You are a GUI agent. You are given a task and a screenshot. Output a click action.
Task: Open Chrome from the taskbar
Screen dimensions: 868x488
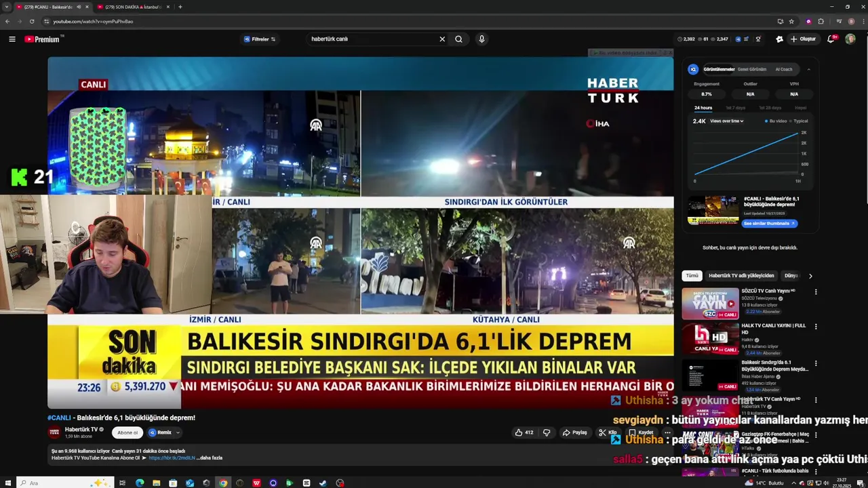click(223, 483)
